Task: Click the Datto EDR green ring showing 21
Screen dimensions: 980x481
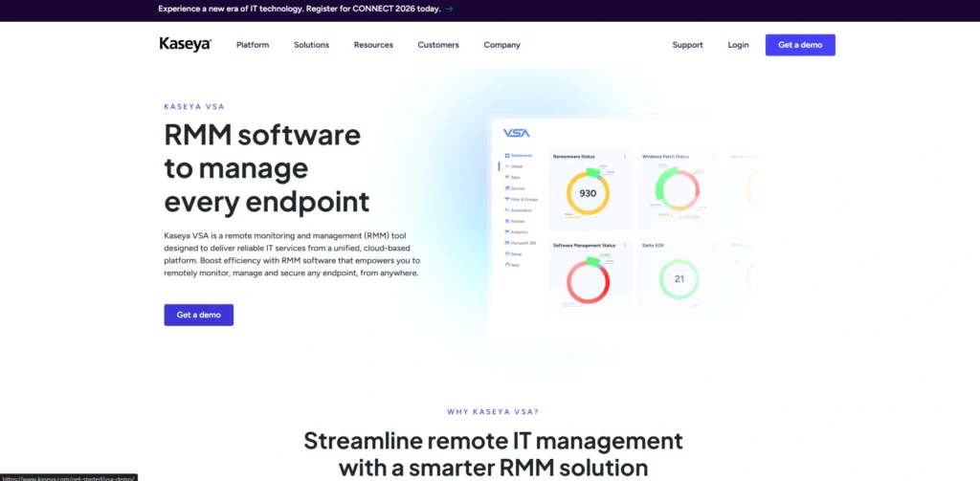Action: tap(679, 278)
